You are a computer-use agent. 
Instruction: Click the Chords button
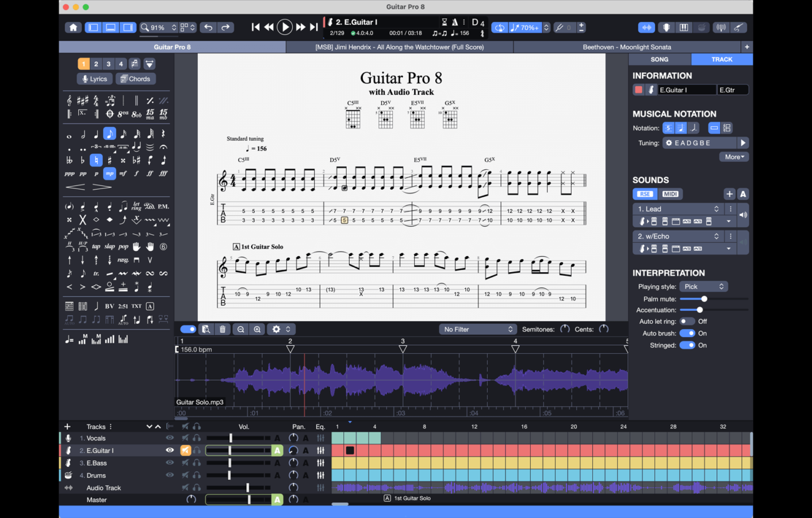tap(135, 79)
